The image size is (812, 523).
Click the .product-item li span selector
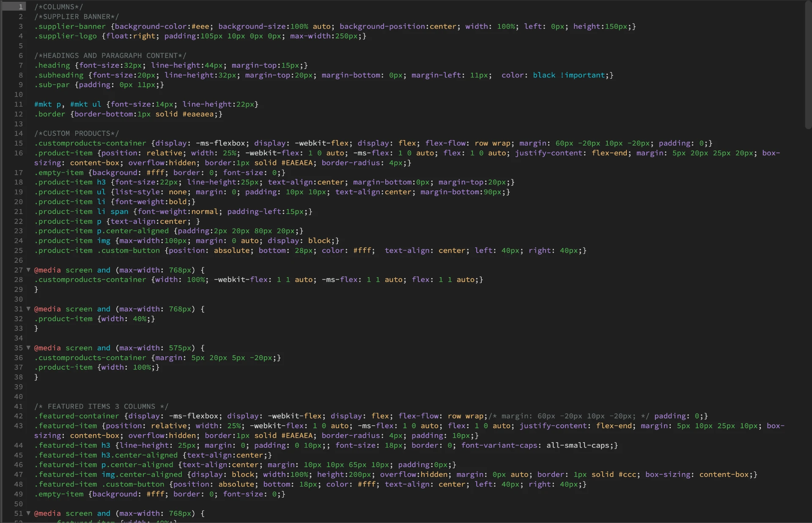(x=81, y=211)
